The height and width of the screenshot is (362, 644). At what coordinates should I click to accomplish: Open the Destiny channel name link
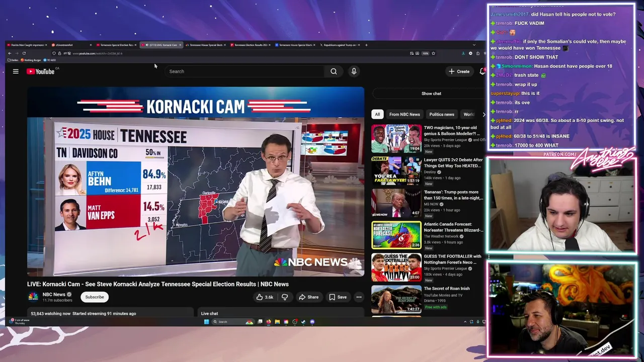[x=430, y=172]
